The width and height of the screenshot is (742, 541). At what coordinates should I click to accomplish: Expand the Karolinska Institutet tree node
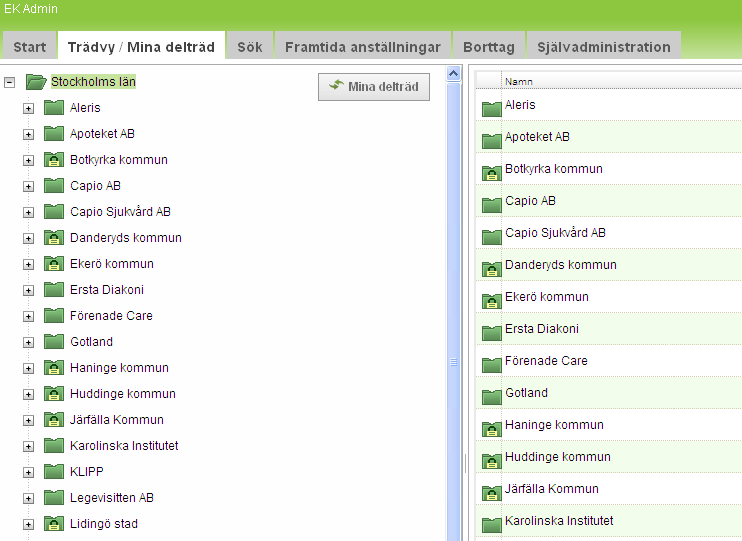pos(28,447)
